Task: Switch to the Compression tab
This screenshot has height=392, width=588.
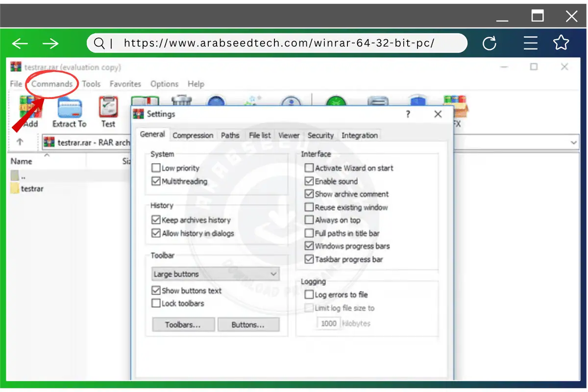Action: tap(193, 135)
